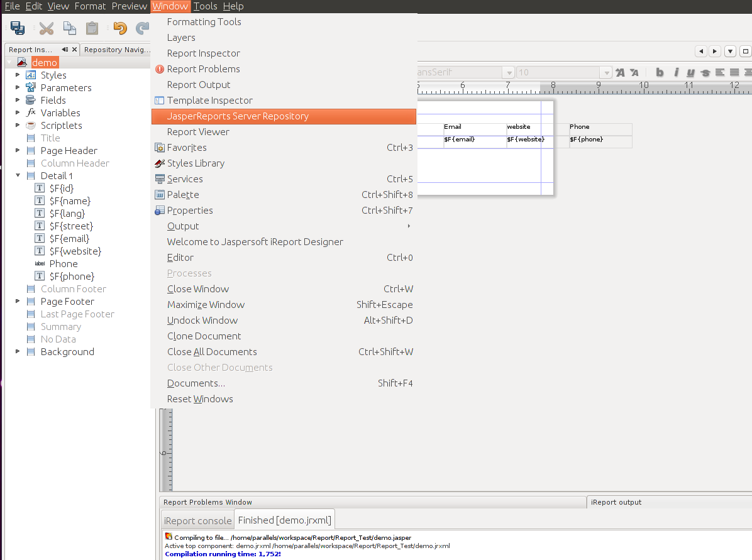Expand the Page Footer band
This screenshot has width=752, height=560.
point(18,301)
